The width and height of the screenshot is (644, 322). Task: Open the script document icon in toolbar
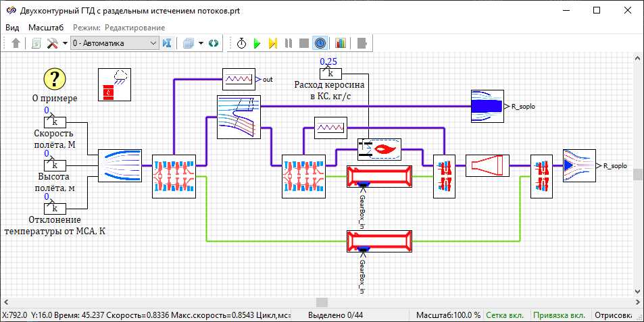click(36, 43)
